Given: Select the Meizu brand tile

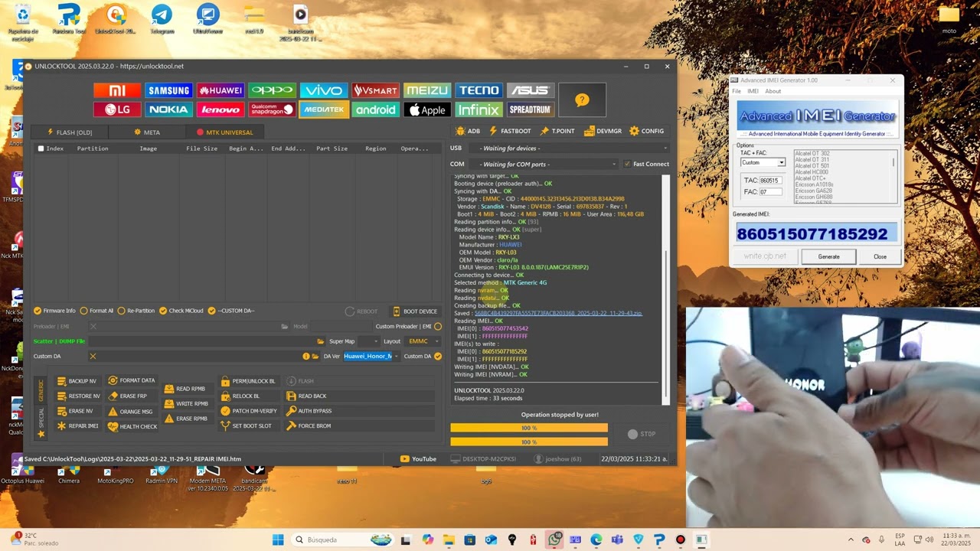Looking at the screenshot, I should tap(427, 90).
